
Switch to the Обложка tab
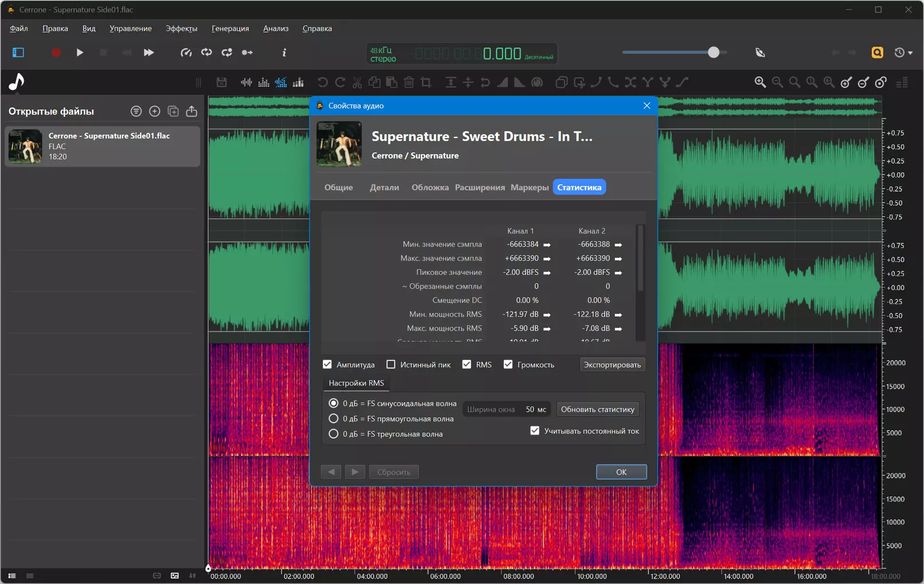430,187
